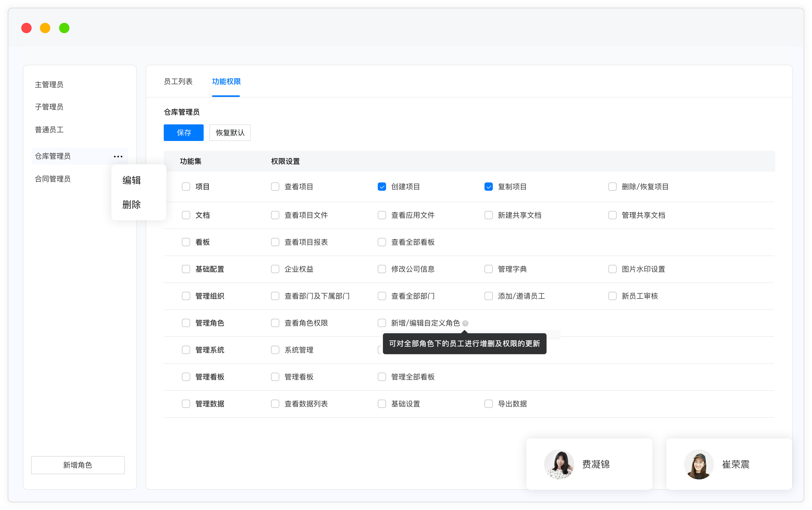Viewport: 812px width, 510px height.
Task: Select the 文档 feature set checkbox
Action: tap(186, 215)
